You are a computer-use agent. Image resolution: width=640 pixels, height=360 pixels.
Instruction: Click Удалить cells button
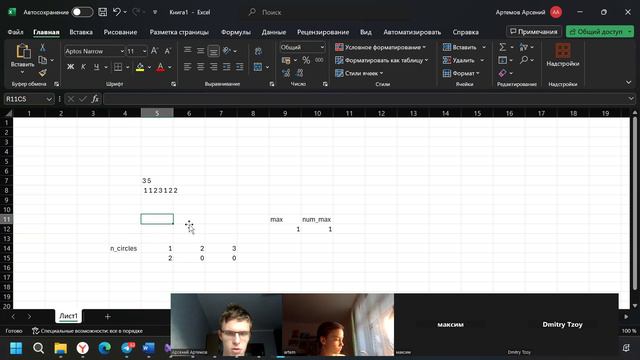pyautogui.click(x=459, y=60)
